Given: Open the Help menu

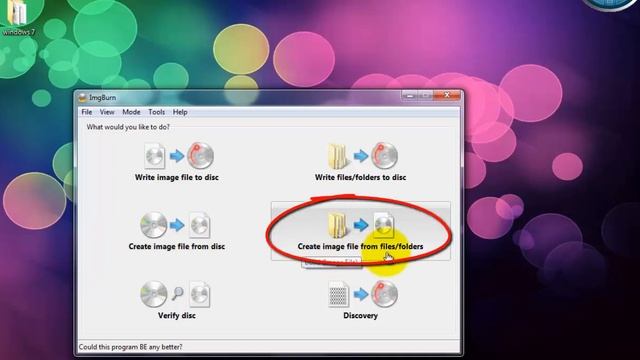Looking at the screenshot, I should pyautogui.click(x=180, y=112).
